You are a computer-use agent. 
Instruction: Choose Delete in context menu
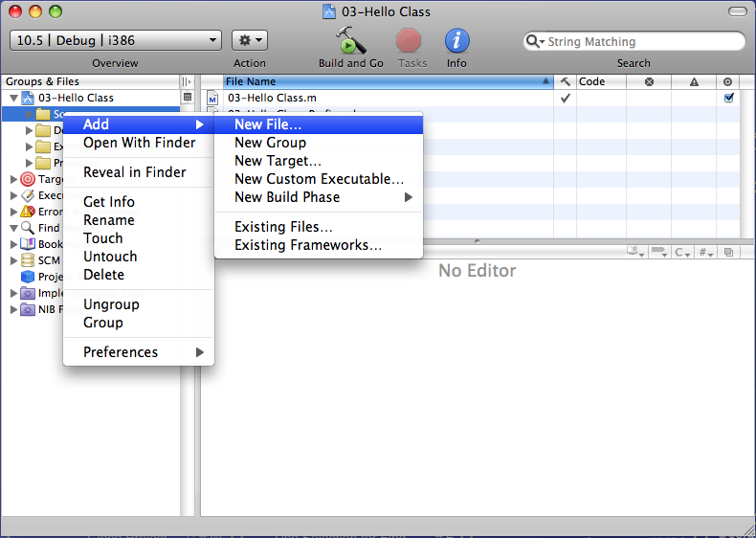[139, 275]
